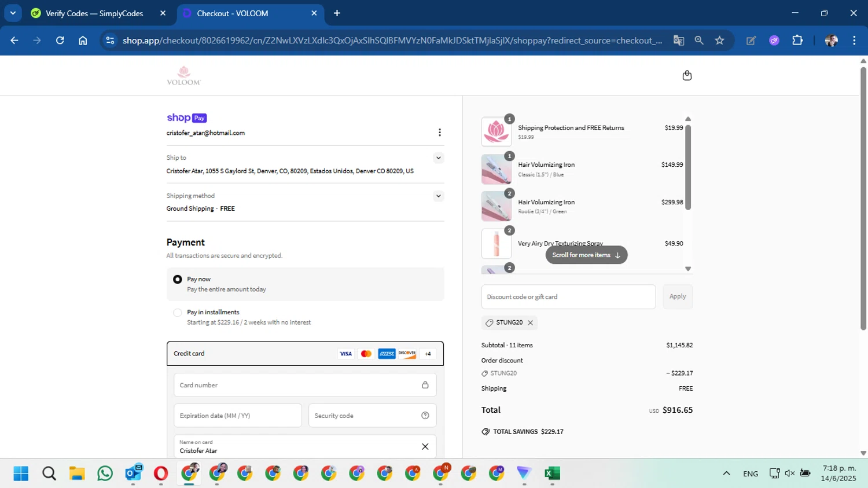This screenshot has width=868, height=488.
Task: Focus the Security code field
Action: pos(372,416)
